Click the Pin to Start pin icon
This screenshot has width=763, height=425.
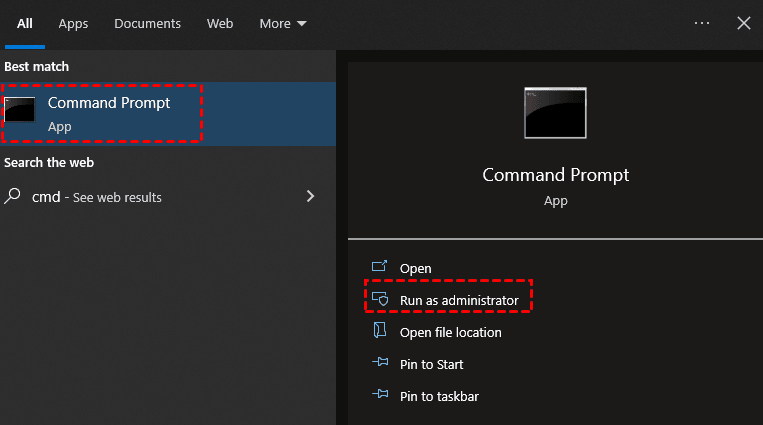click(x=379, y=364)
